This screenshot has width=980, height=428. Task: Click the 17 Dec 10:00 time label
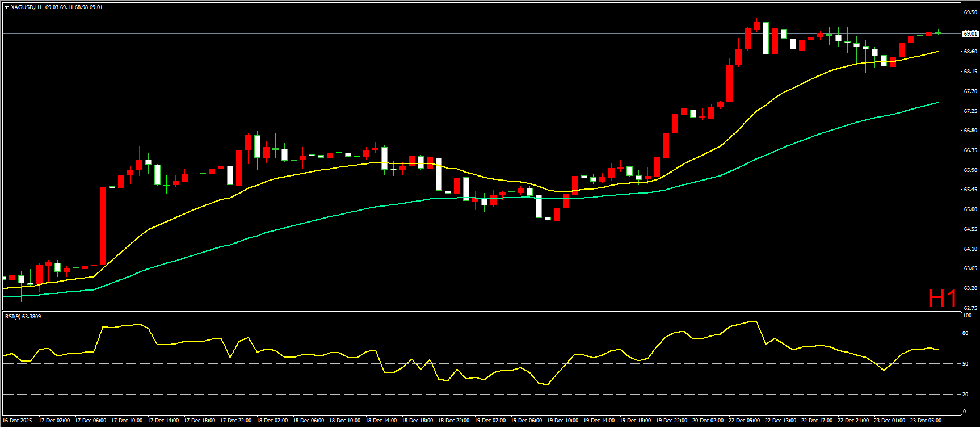click(127, 421)
